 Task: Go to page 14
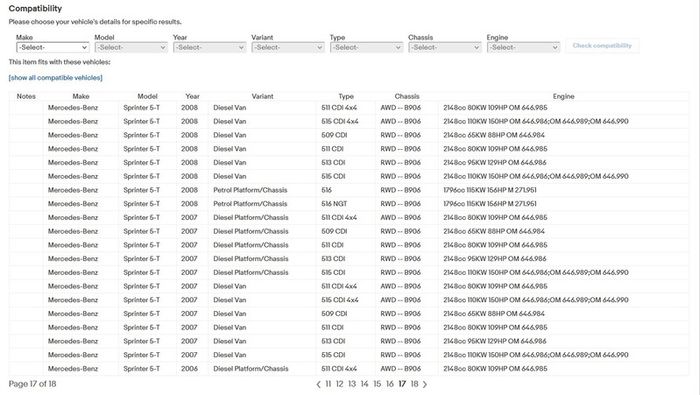tap(365, 384)
